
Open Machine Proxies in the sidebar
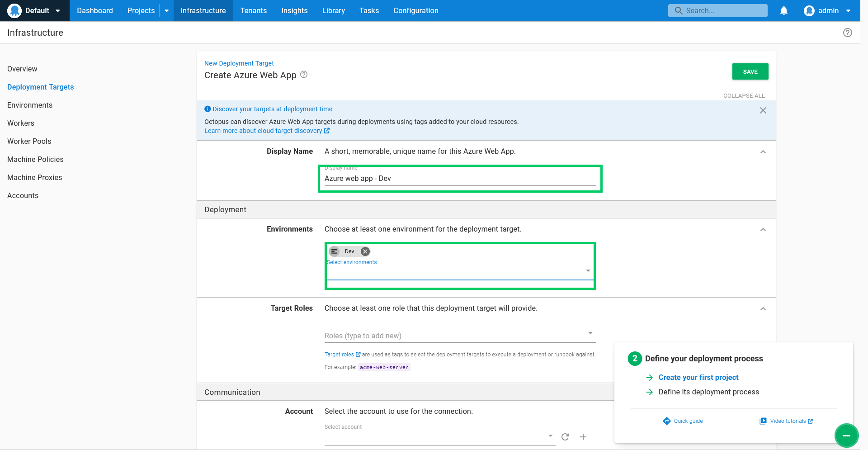click(35, 177)
